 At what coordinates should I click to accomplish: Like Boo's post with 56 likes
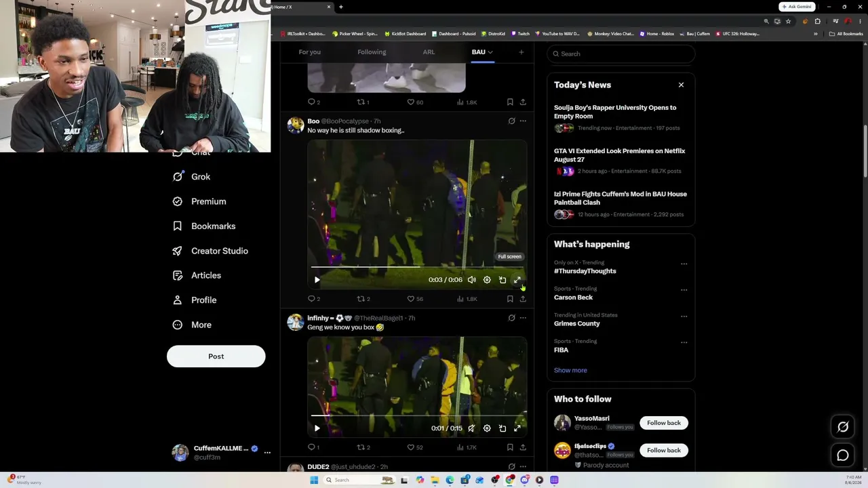414,299
